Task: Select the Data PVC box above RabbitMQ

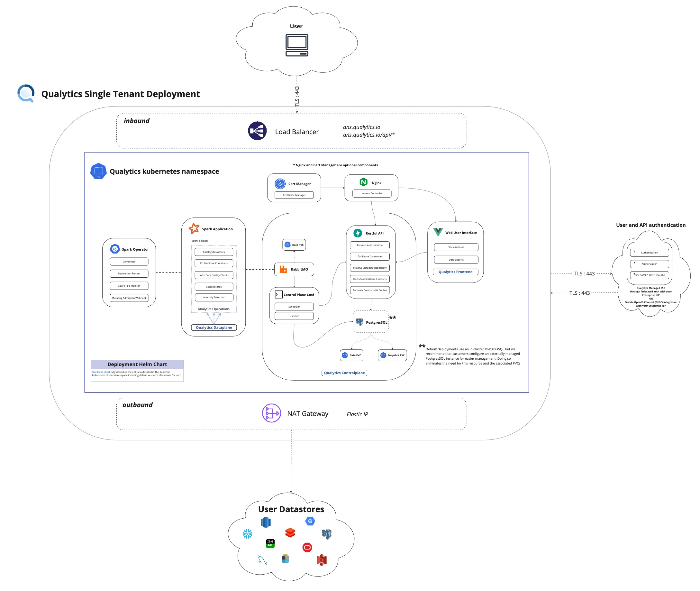Action: coord(294,245)
